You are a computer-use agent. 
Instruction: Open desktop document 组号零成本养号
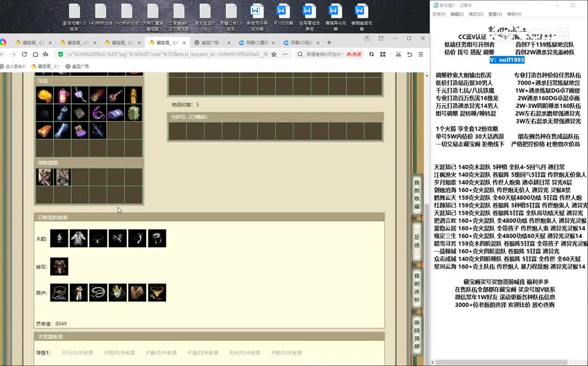pos(309,17)
